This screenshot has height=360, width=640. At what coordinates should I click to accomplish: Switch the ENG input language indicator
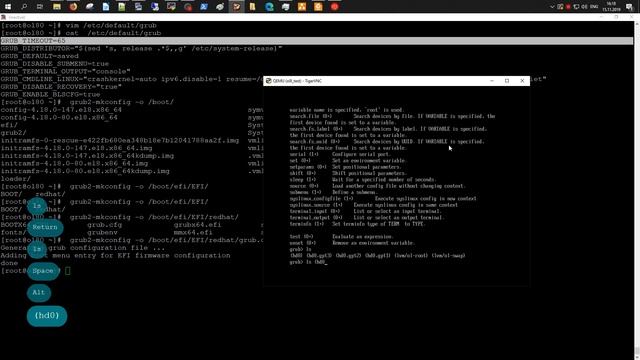point(595,7)
